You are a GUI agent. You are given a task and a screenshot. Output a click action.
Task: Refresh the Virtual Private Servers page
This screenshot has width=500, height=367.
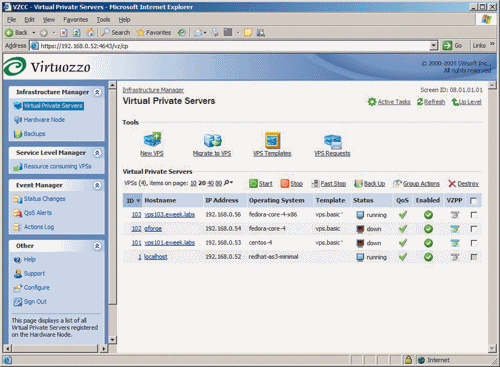click(x=431, y=102)
